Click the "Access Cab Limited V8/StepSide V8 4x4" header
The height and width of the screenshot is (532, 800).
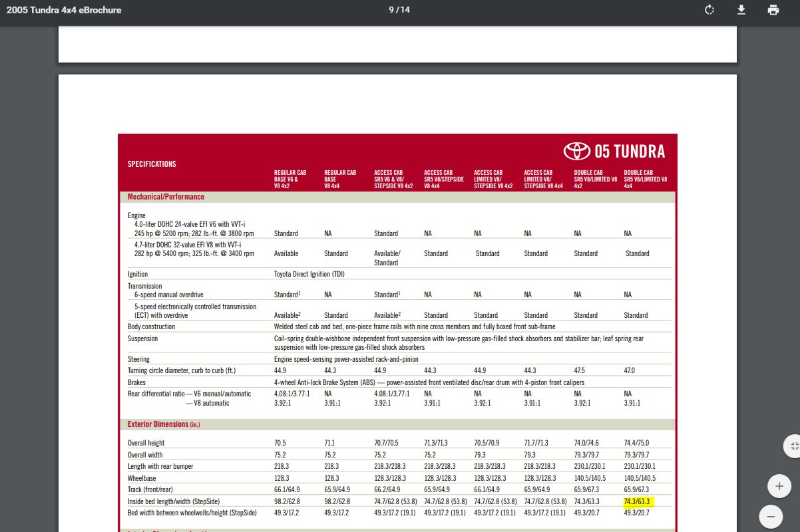click(543, 180)
